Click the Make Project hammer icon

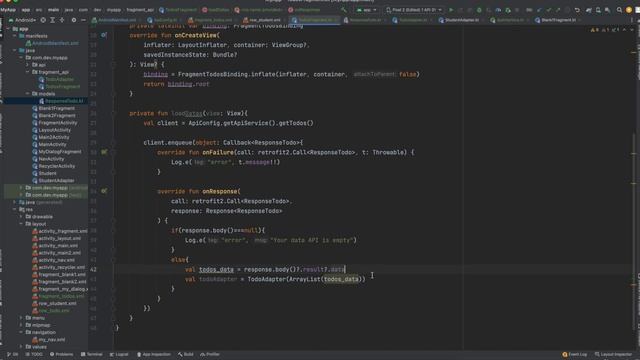344,10
